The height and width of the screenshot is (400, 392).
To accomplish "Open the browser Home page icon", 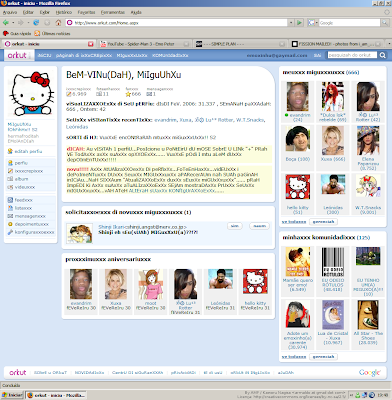I will [x=58, y=23].
